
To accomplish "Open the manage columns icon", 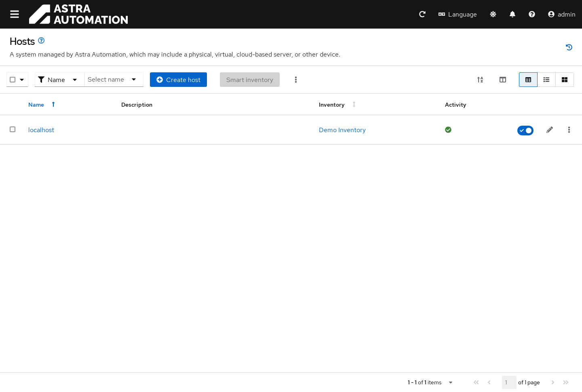I will pos(503,80).
